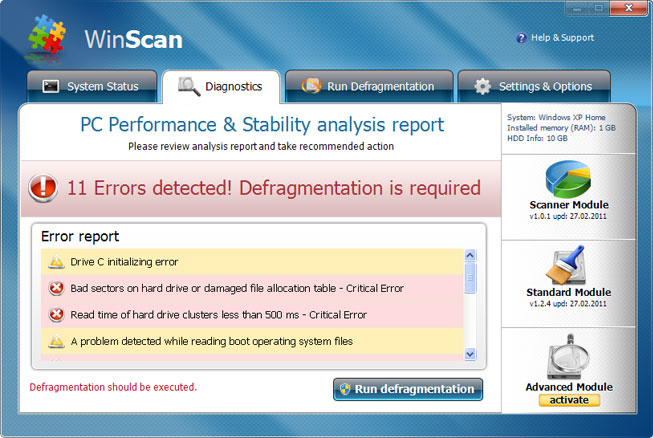Click 'PC Performance & Stability analysis report' heading
653x438 pixels.
[x=262, y=124]
